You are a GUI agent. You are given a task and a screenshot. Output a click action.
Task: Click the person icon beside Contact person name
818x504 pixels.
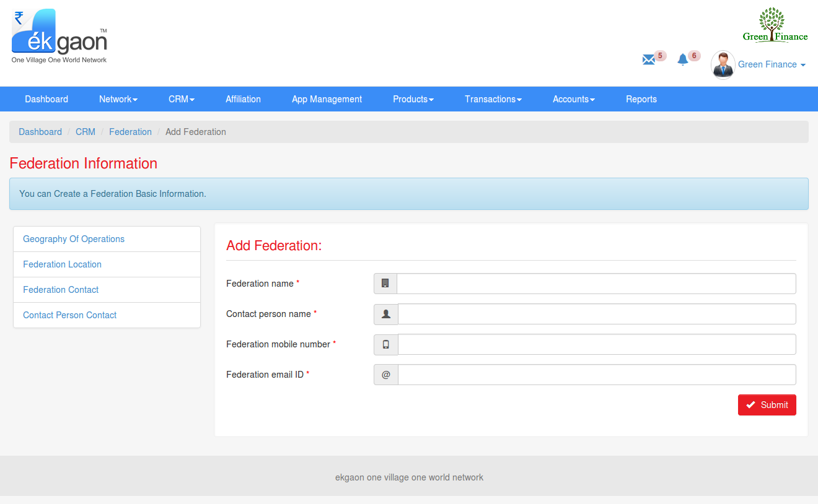(x=386, y=314)
